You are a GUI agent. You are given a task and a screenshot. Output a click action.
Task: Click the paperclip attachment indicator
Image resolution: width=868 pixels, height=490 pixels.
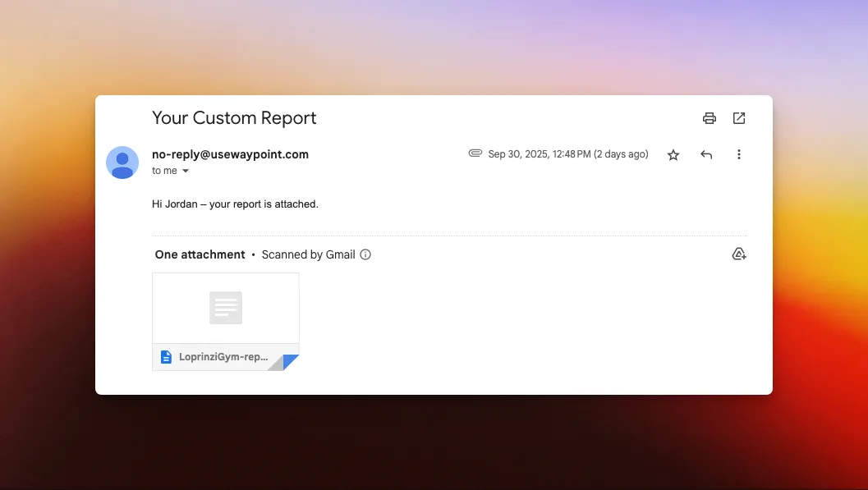475,153
